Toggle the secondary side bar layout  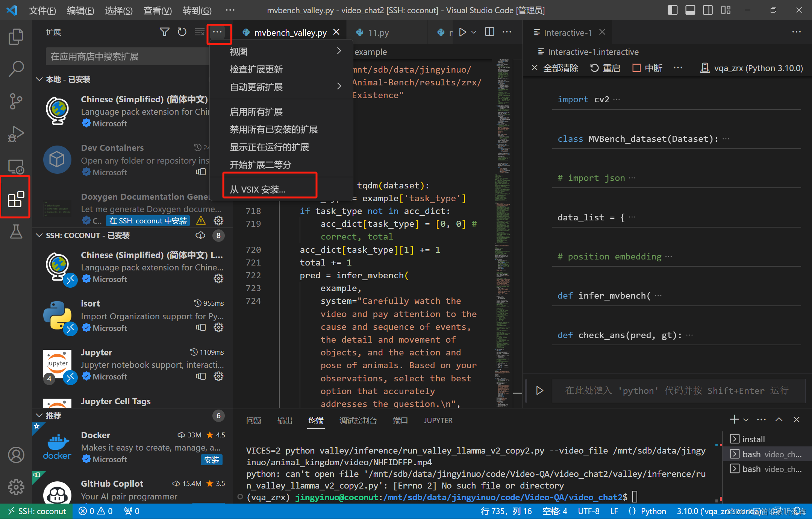(x=708, y=10)
